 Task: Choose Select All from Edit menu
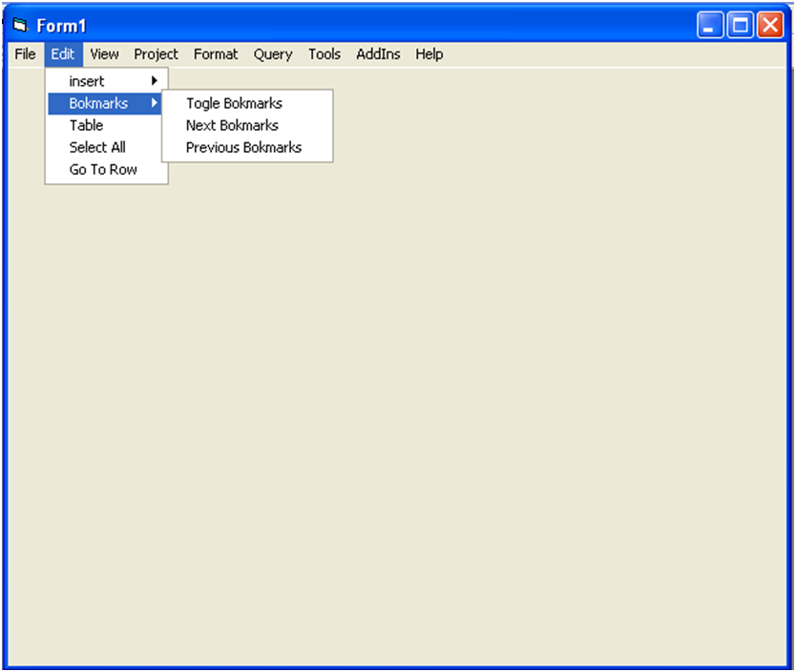(x=105, y=148)
